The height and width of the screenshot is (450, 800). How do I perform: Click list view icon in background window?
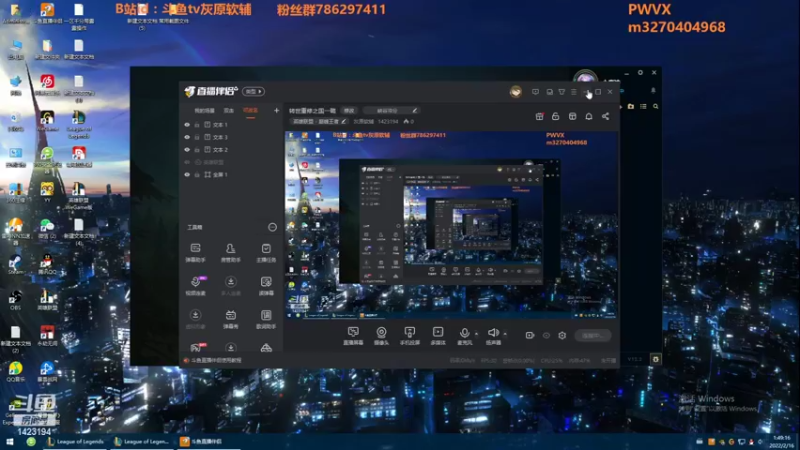[643, 106]
